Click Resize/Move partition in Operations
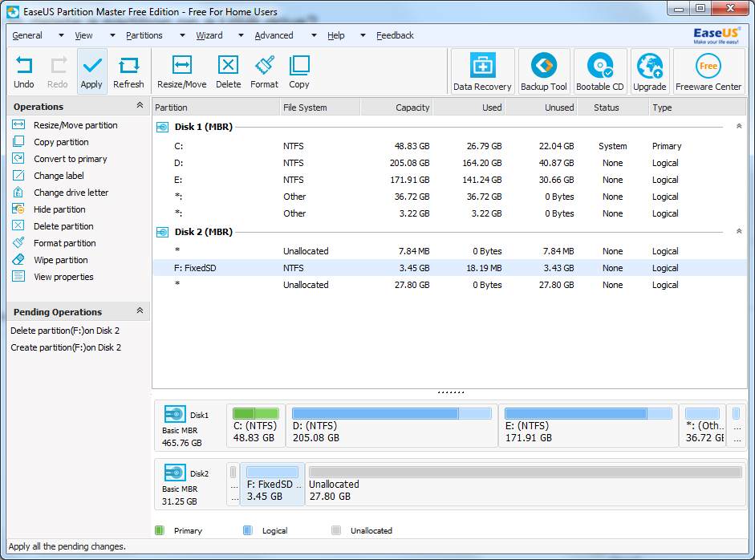 tap(75, 125)
